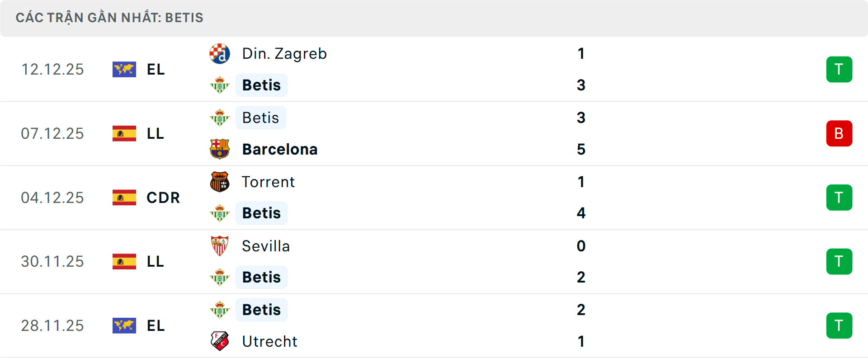
Task: Click Spain flag beside CDR competition
Action: pos(124,198)
